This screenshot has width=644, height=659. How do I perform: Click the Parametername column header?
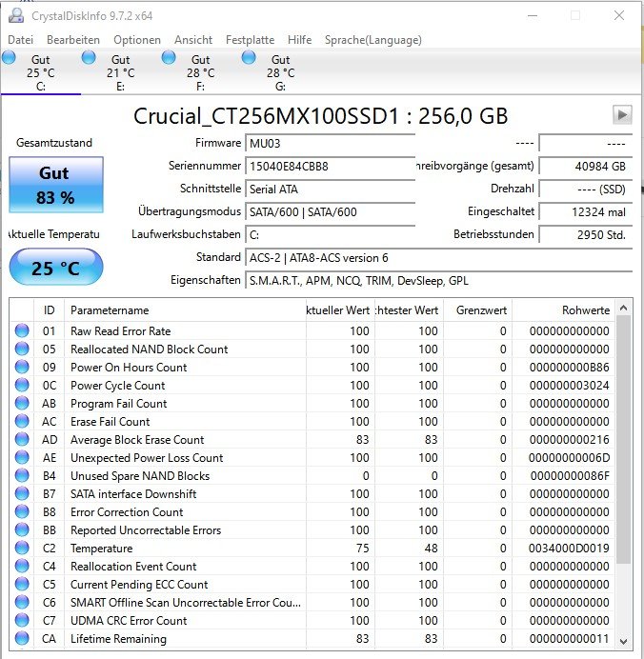(x=185, y=310)
